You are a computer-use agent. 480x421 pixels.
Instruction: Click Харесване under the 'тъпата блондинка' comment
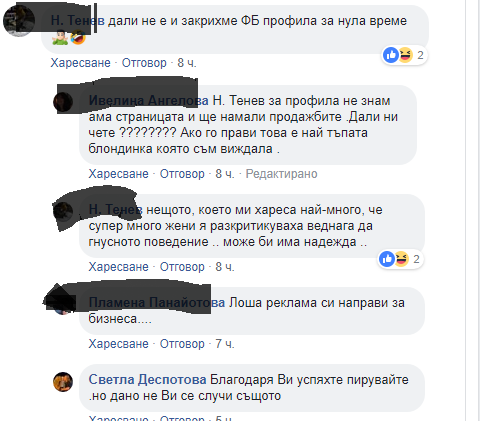pos(118,174)
